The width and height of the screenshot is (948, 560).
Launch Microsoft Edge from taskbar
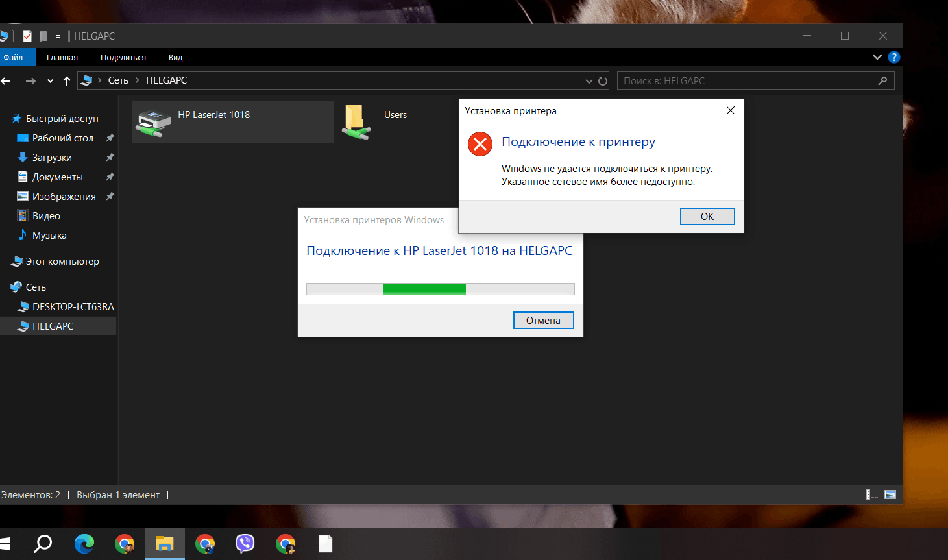pyautogui.click(x=84, y=544)
